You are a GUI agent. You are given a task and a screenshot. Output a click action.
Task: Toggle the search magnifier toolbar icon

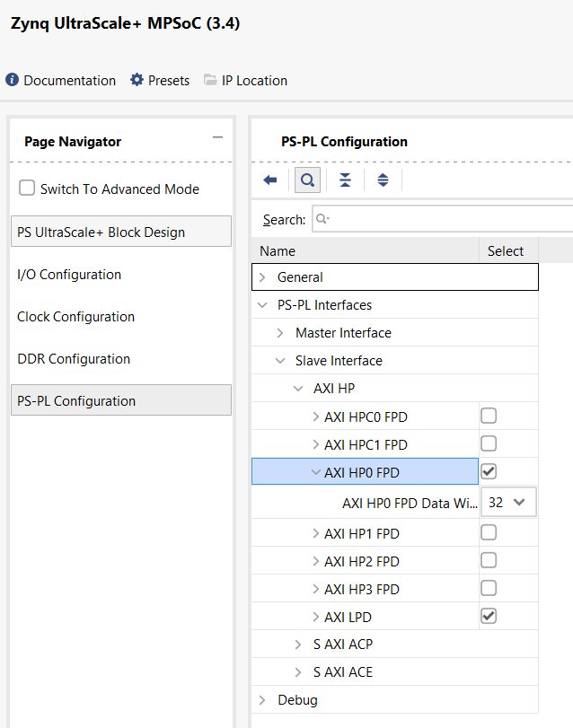click(x=308, y=180)
